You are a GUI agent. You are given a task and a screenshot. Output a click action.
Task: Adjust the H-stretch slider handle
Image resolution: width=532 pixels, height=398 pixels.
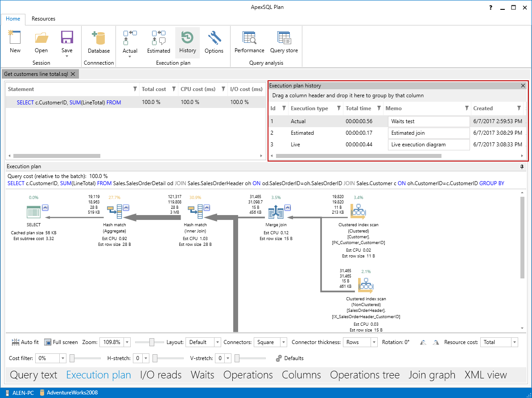155,358
